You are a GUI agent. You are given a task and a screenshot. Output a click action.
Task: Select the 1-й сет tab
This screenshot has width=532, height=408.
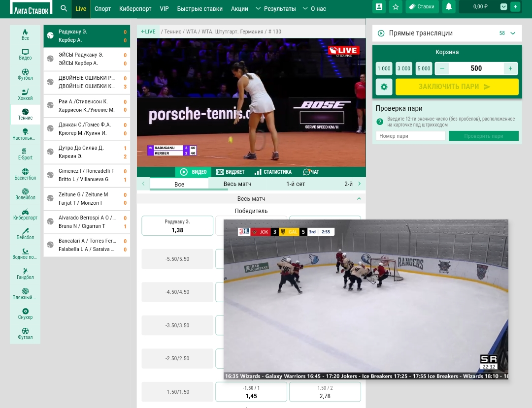point(296,184)
